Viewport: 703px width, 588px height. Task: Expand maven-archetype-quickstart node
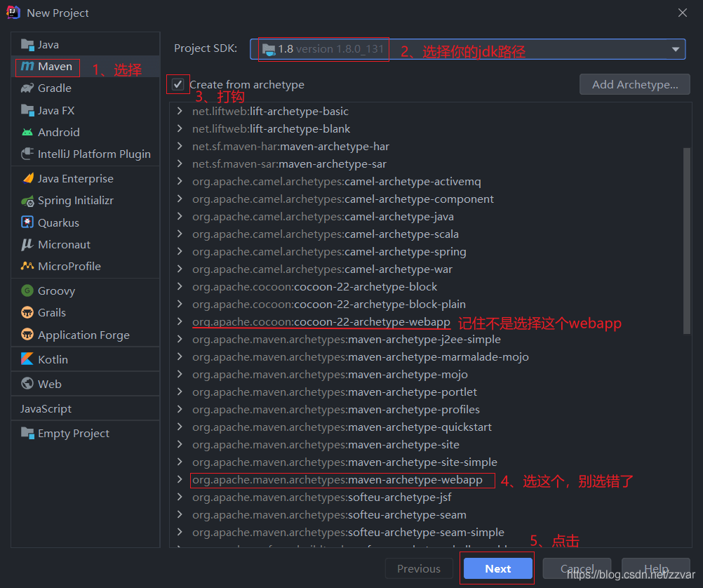(x=180, y=427)
